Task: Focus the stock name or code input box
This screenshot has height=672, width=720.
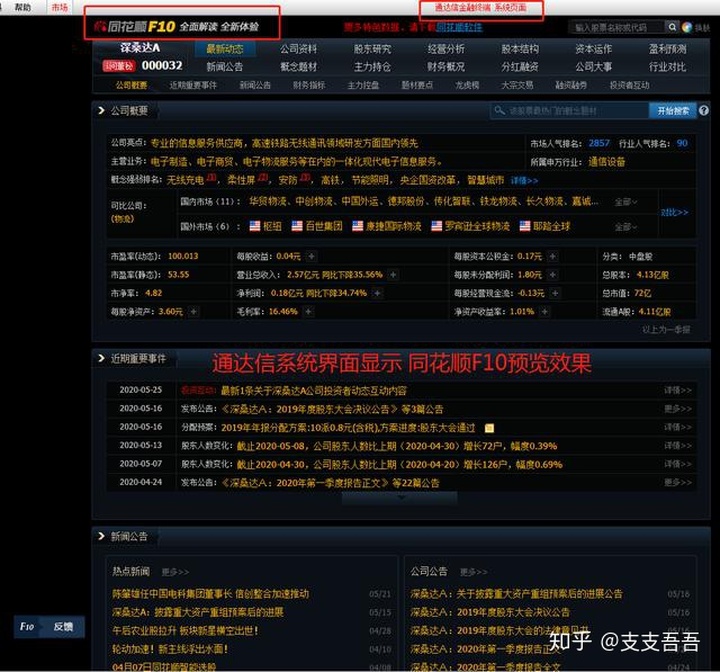Action: [x=616, y=28]
